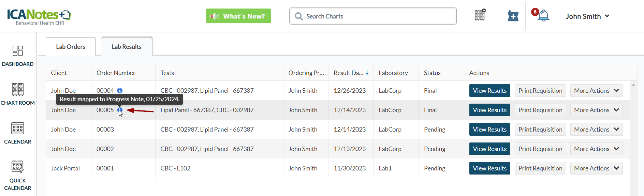Viewport: 644px width, 196px height.
Task: Select the Lab Results tab
Action: coord(126,47)
